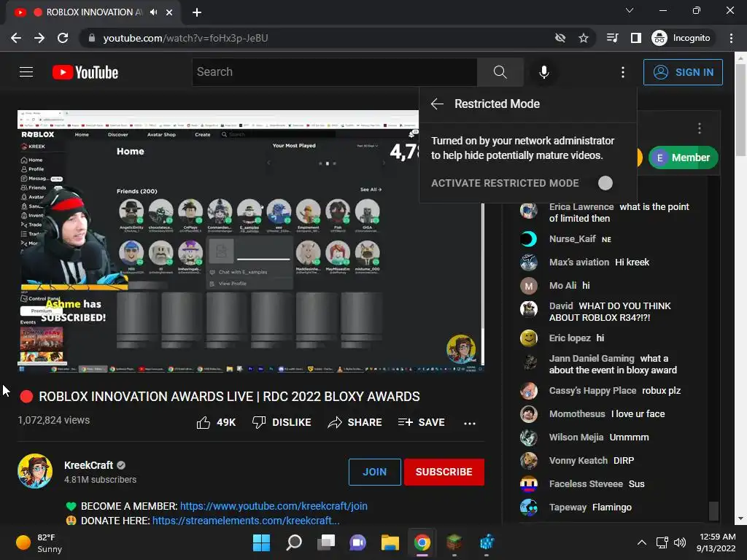Click Mo Ali's chat avatar
Viewport: 747px width, 560px height.
[528, 286]
